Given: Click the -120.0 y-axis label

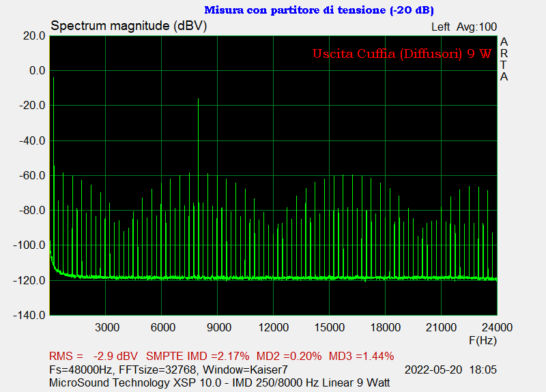Looking at the screenshot, I should pos(29,280).
